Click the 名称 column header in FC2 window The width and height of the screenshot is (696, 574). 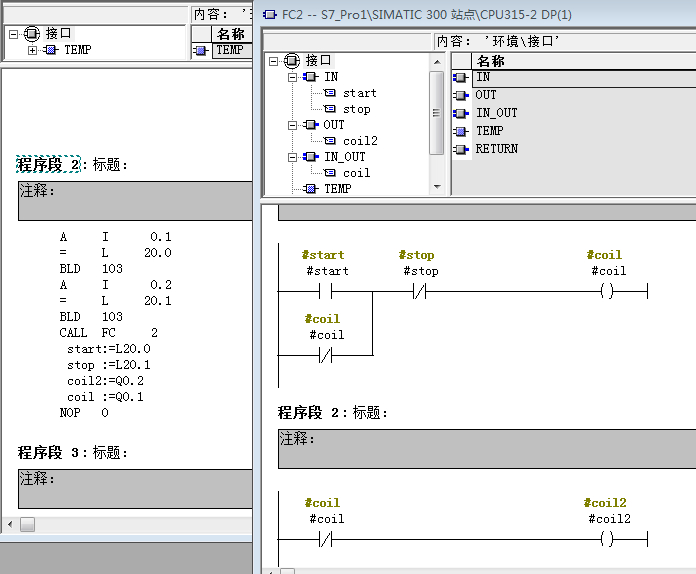pyautogui.click(x=584, y=61)
